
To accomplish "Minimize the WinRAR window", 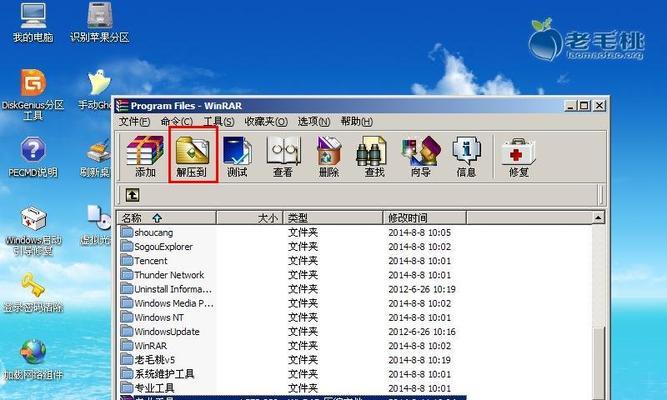I will tap(570, 106).
